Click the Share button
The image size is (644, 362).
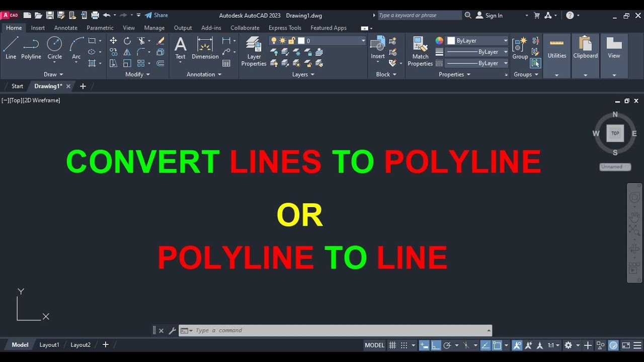pyautogui.click(x=156, y=16)
